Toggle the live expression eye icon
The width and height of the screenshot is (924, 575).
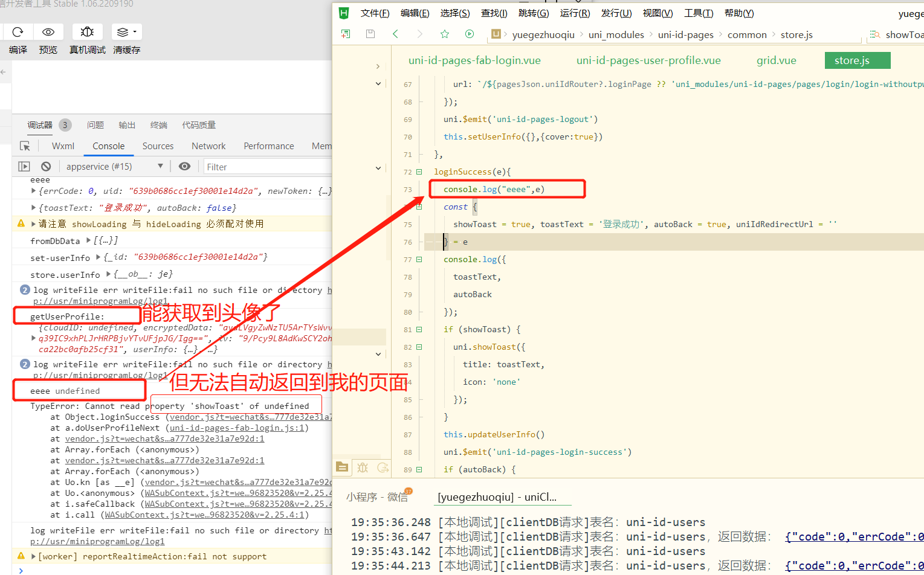[x=185, y=166]
